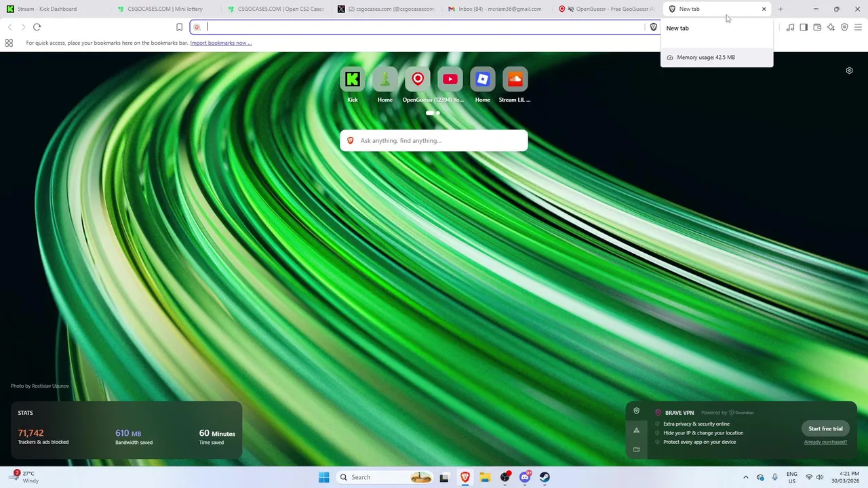Open Task View from the taskbar

(x=444, y=477)
